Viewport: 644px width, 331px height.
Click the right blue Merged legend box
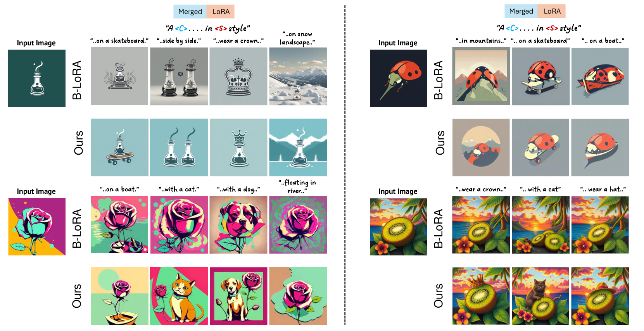[521, 11]
